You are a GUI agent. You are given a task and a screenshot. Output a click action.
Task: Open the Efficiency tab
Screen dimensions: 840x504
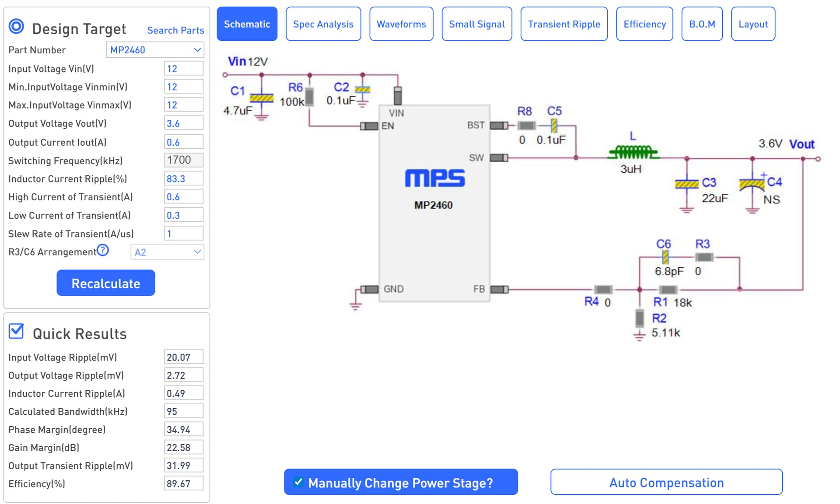pyautogui.click(x=644, y=24)
